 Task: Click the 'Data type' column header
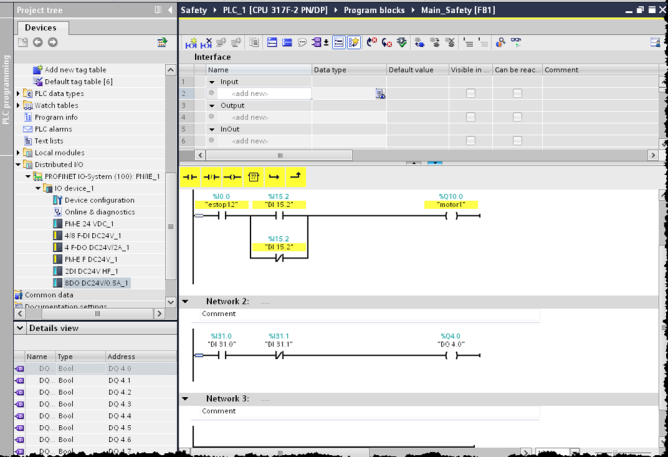(349, 70)
